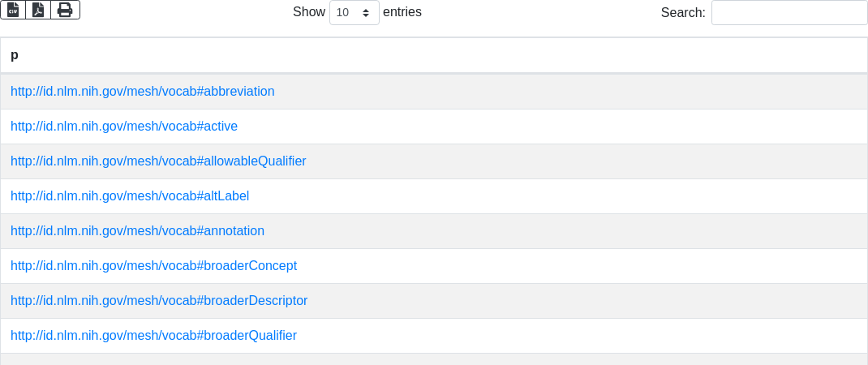
Task: Print the results table
Action: (65, 10)
